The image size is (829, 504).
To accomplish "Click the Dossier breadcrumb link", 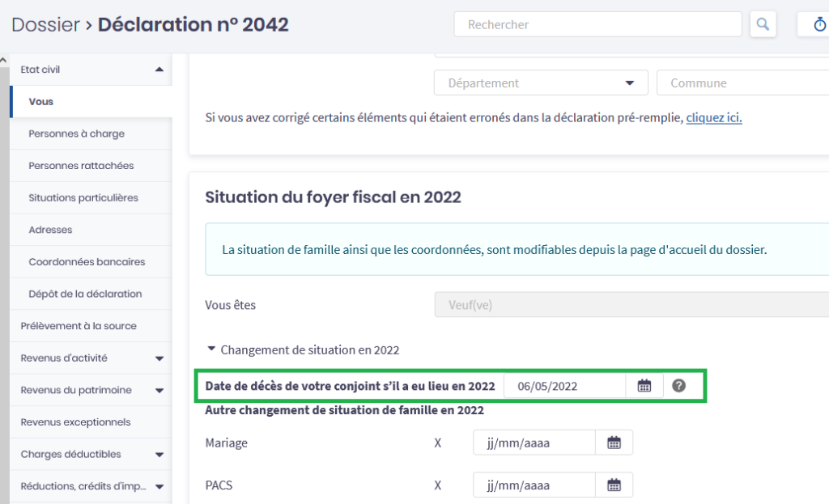I will tap(45, 24).
